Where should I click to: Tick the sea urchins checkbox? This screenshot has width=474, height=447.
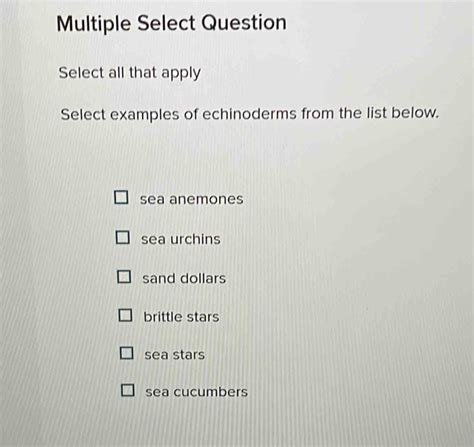click(123, 237)
